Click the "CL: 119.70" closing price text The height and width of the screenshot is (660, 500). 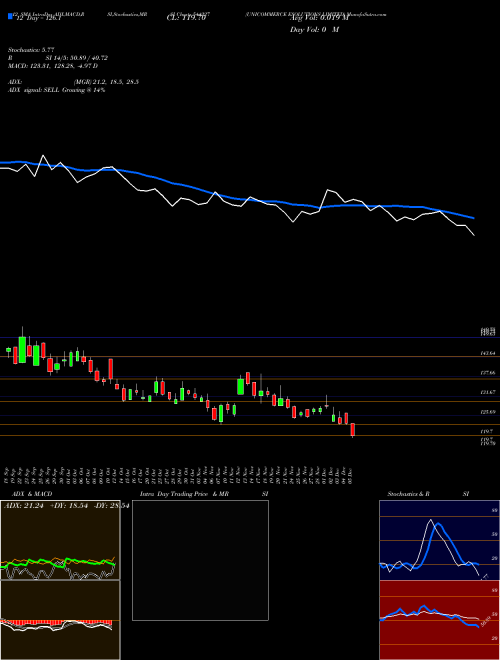pos(186,18)
